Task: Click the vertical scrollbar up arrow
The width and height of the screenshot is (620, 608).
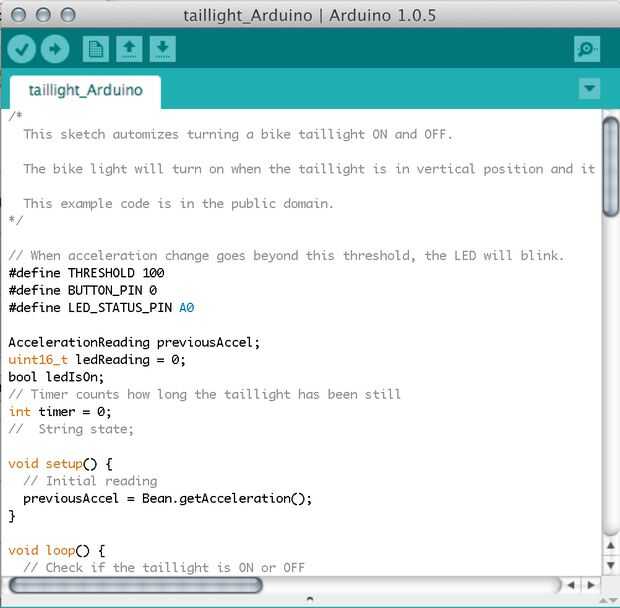Action: click(x=611, y=546)
